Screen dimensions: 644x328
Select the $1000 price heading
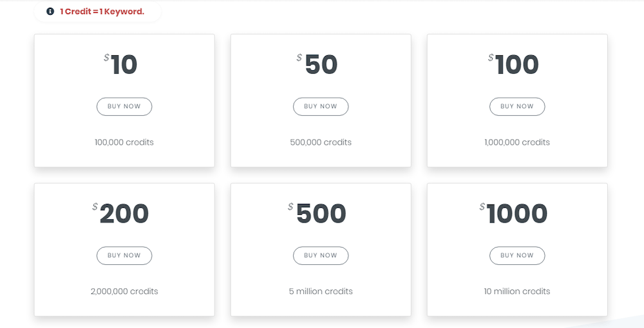coord(513,214)
